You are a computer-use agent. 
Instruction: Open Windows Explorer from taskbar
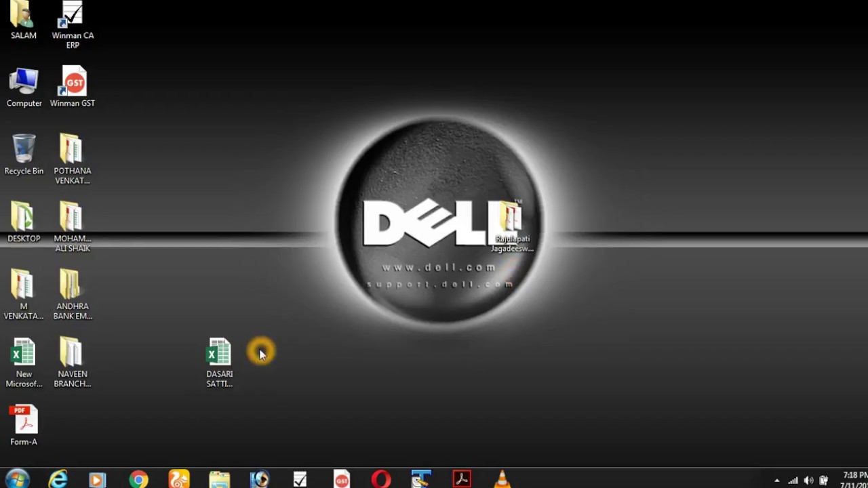[219, 480]
